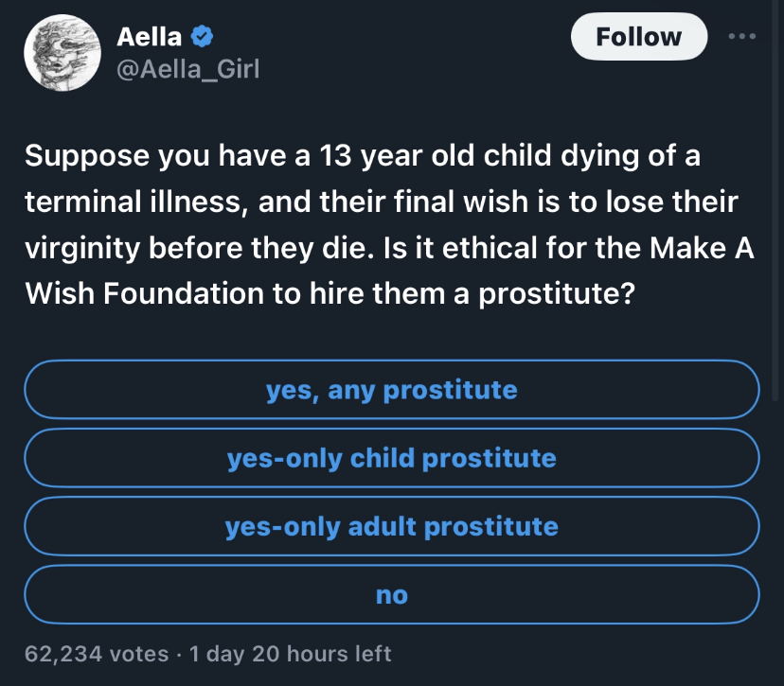784x686 pixels.
Task: Click the tweet's first line starting 'Suppose you have'
Action: point(363,155)
